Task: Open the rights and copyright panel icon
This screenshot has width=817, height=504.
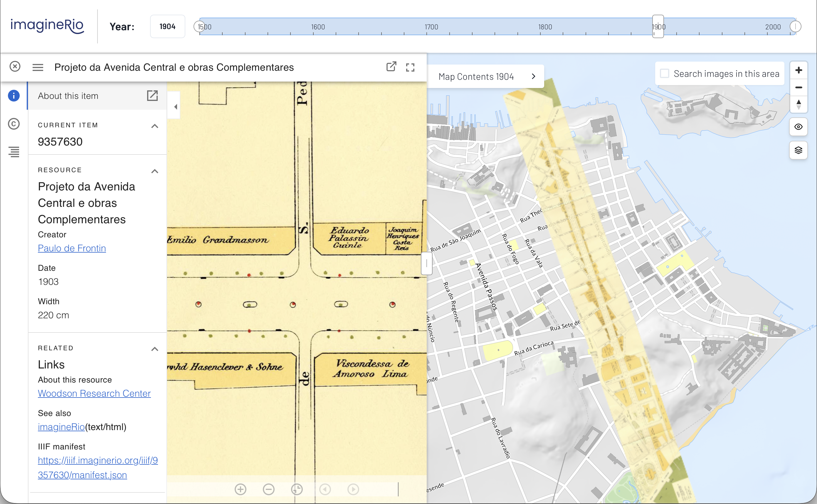Action: pos(14,124)
